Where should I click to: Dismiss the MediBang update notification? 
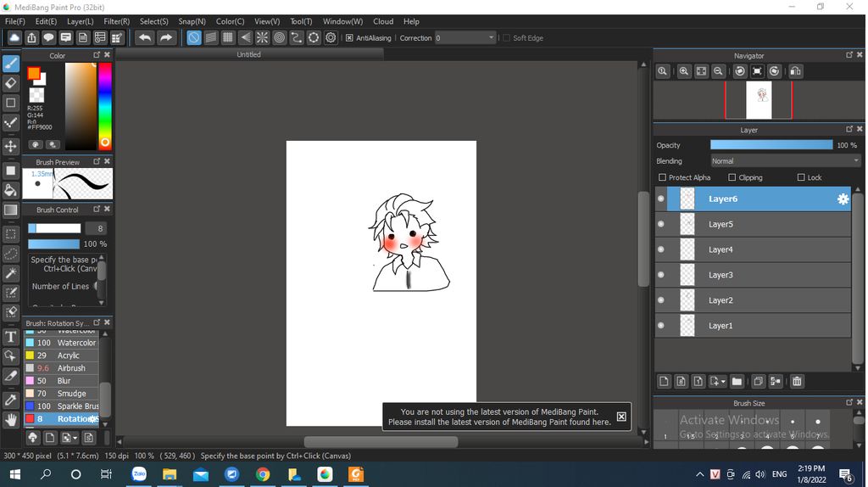621,417
